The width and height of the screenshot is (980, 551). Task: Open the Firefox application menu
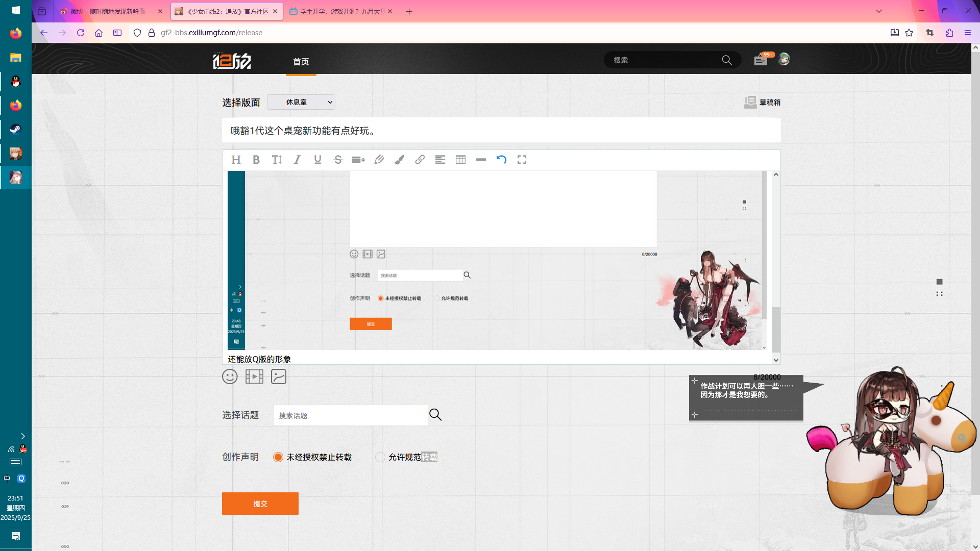pos(968,33)
